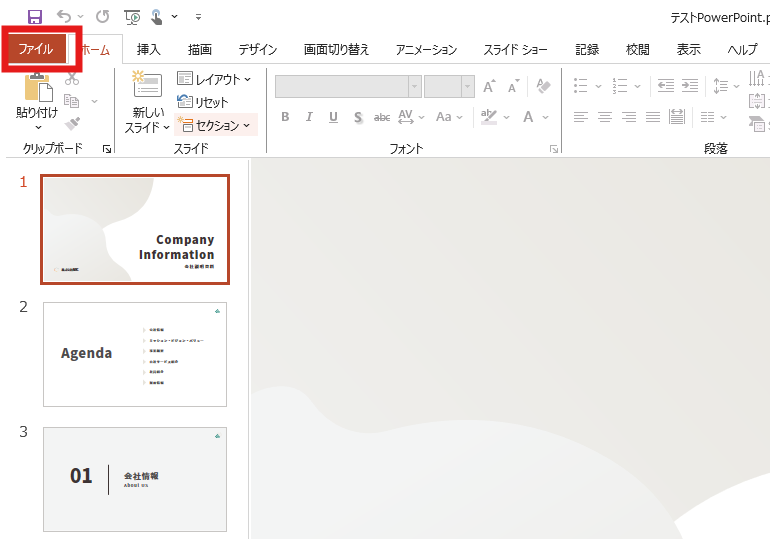The width and height of the screenshot is (770, 539).
Task: Click Clear All Formatting icon
Action: [x=544, y=86]
